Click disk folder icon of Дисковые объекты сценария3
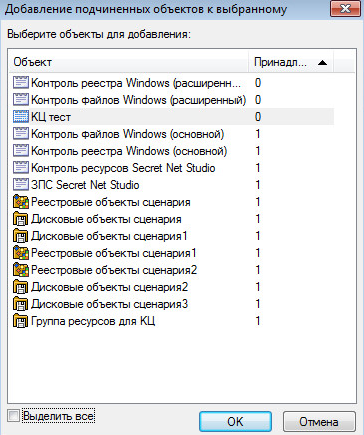364x435 pixels. (x=21, y=304)
